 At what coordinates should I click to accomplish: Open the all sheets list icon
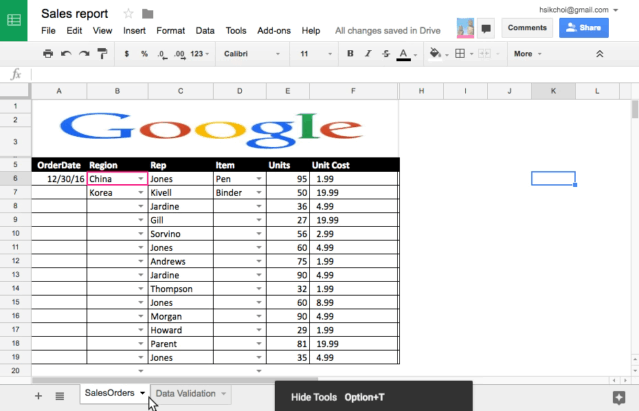[60, 396]
